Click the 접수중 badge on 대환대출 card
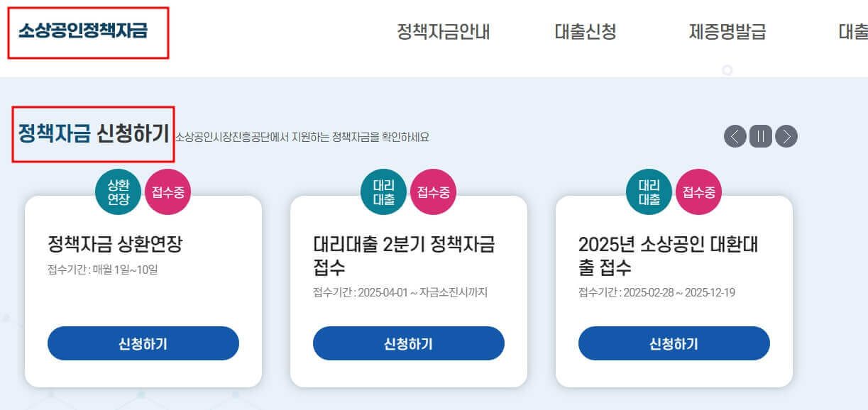The height and width of the screenshot is (410, 868). tap(699, 191)
